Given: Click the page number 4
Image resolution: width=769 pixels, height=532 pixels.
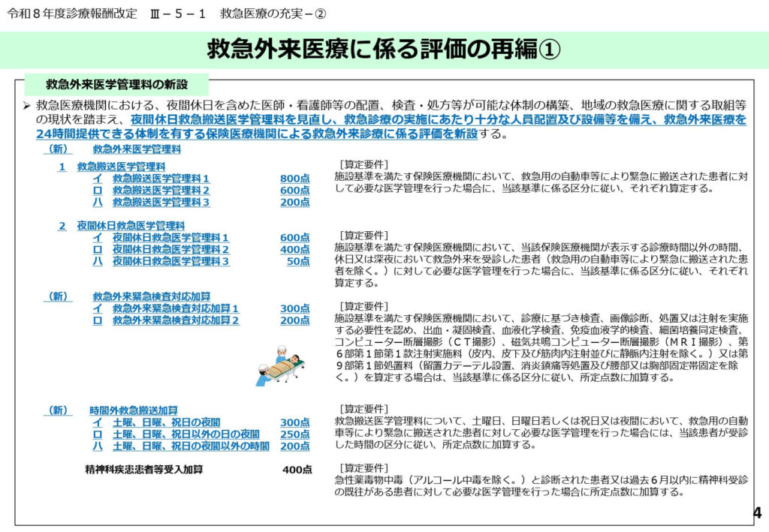Looking at the screenshot, I should pyautogui.click(x=756, y=513).
